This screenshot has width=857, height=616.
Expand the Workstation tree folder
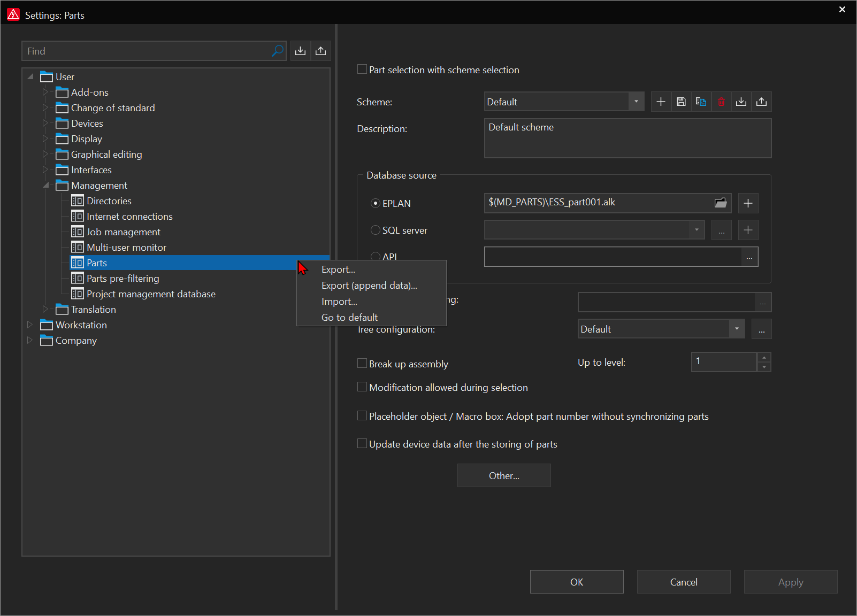click(x=30, y=325)
